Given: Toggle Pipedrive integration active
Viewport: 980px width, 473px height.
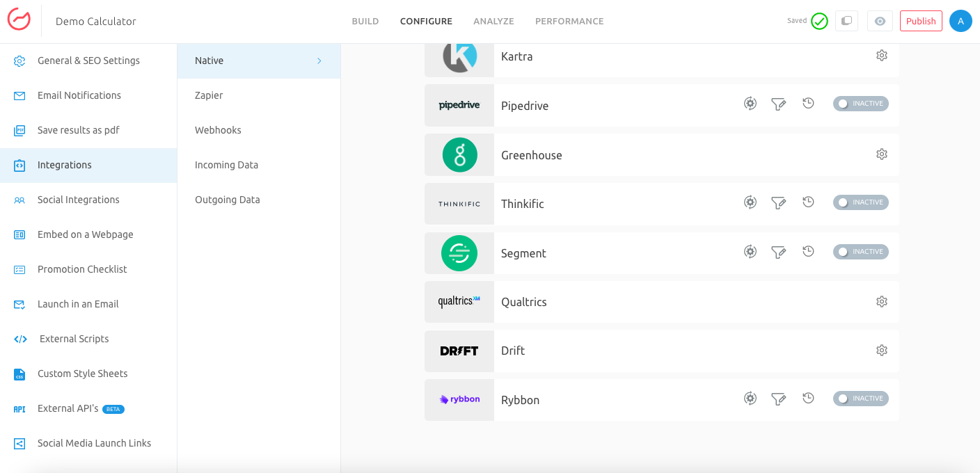Looking at the screenshot, I should click(x=861, y=104).
